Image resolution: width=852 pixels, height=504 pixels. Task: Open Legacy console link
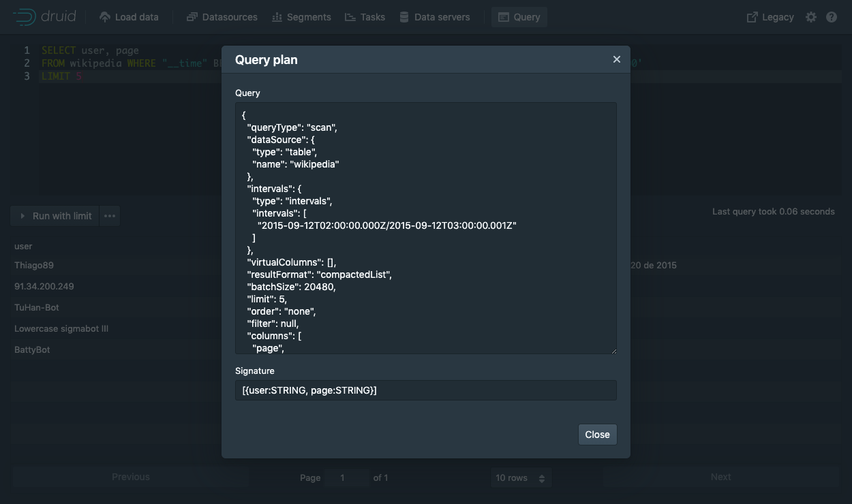[770, 17]
